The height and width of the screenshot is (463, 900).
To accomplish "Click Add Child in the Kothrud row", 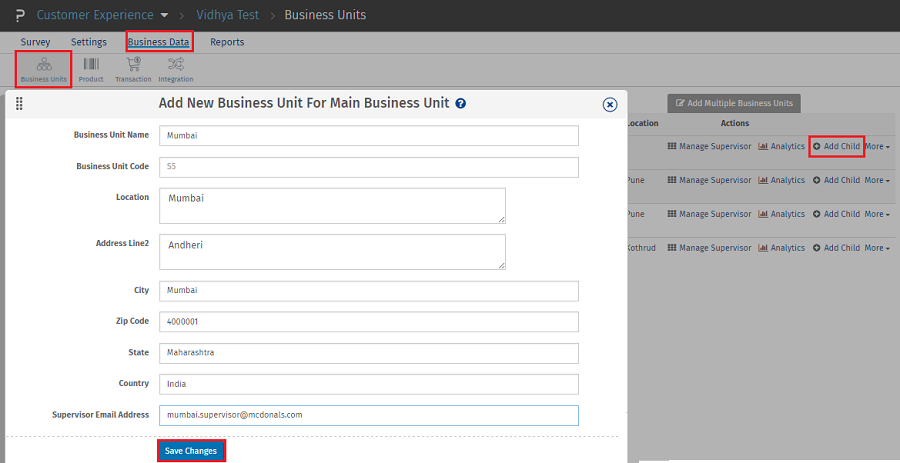I will 836,248.
